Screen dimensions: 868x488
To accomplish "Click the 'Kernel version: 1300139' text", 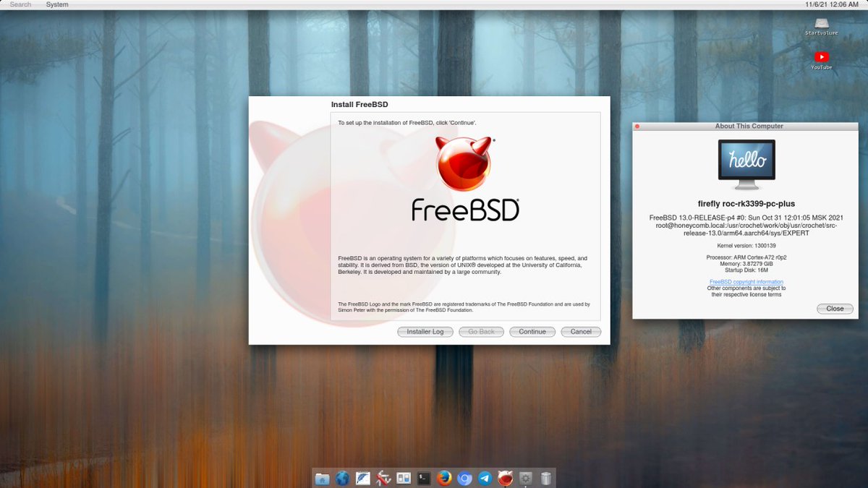I will tap(746, 247).
